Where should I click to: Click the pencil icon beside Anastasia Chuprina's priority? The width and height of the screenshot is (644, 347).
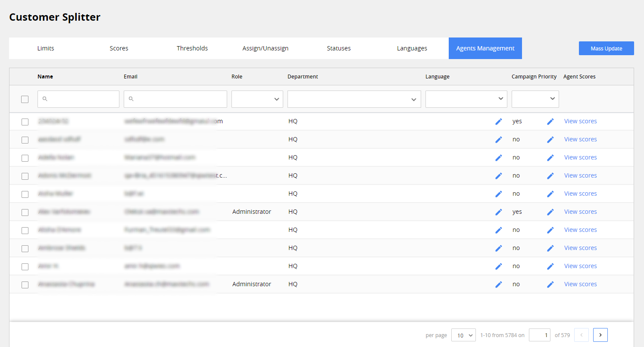[x=550, y=284]
